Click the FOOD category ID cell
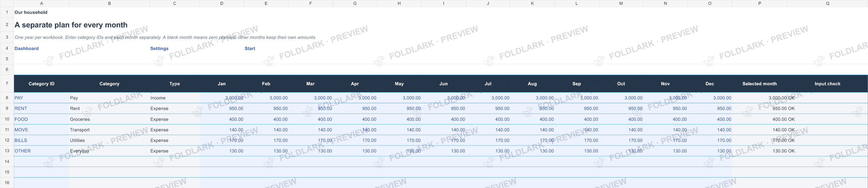The image size is (868, 188). coord(42,119)
